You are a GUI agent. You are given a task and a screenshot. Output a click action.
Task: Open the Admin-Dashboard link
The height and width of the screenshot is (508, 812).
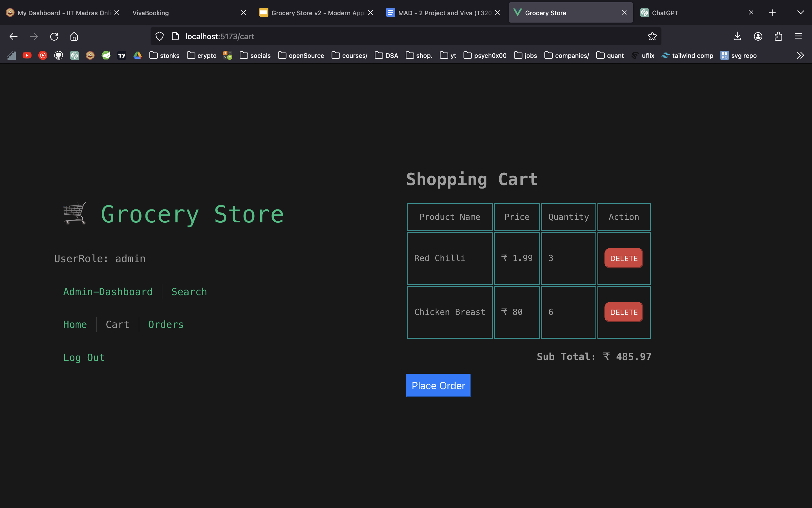click(x=108, y=292)
